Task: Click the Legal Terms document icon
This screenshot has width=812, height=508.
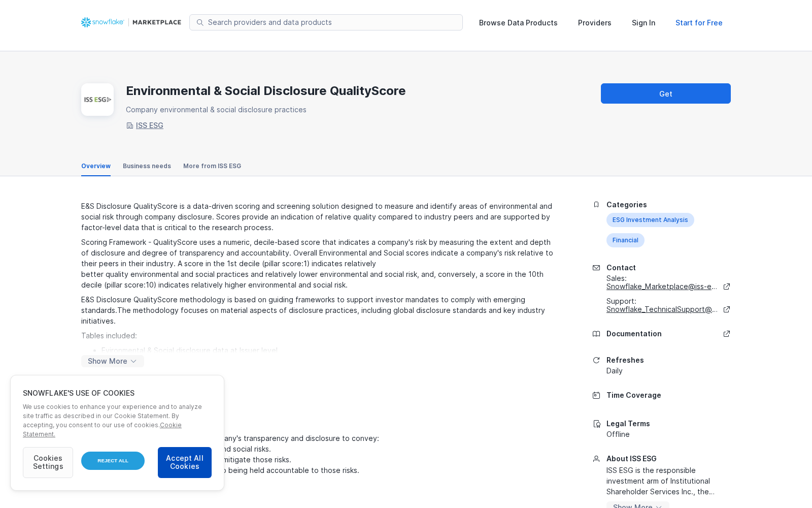Action: pyautogui.click(x=596, y=424)
